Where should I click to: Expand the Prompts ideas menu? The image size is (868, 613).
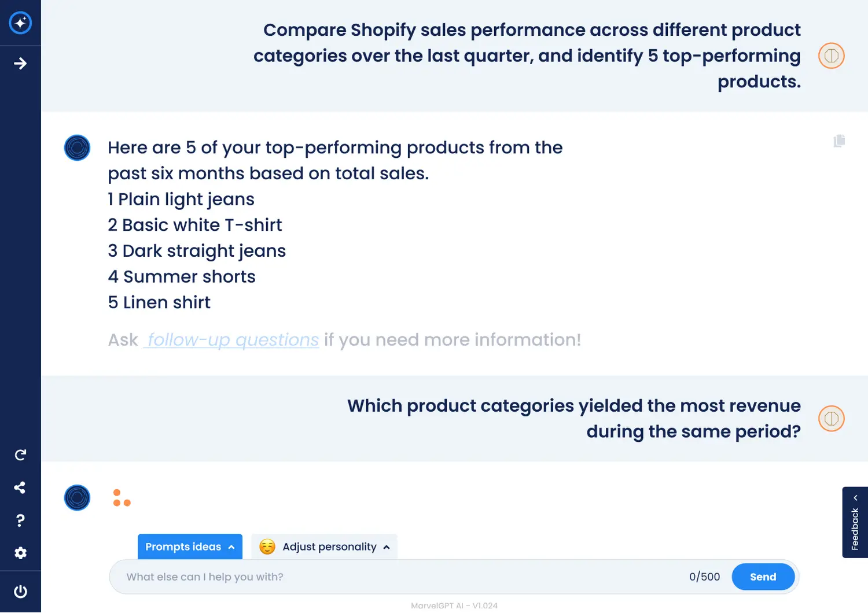[x=190, y=546]
